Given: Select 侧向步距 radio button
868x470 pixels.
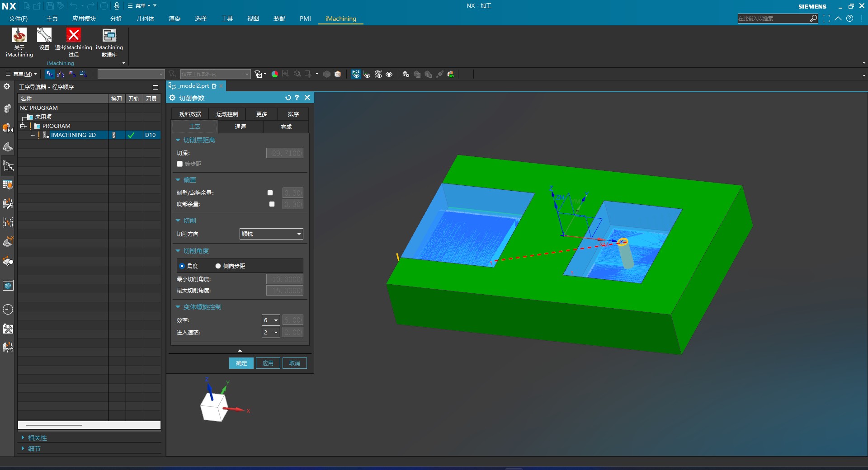Looking at the screenshot, I should point(218,266).
